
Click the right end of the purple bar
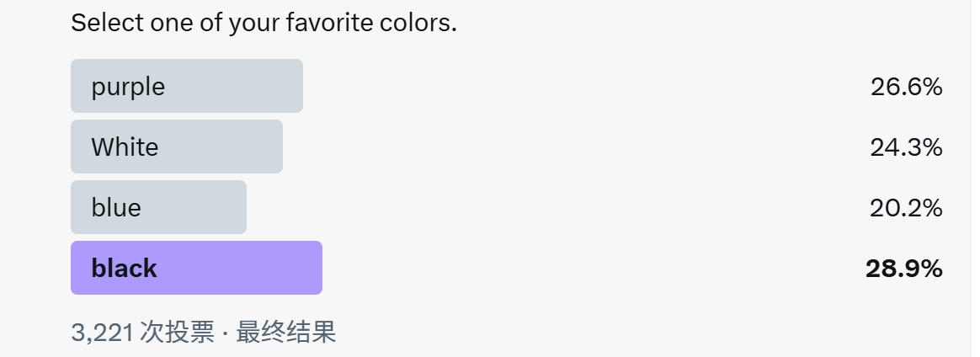(x=295, y=86)
